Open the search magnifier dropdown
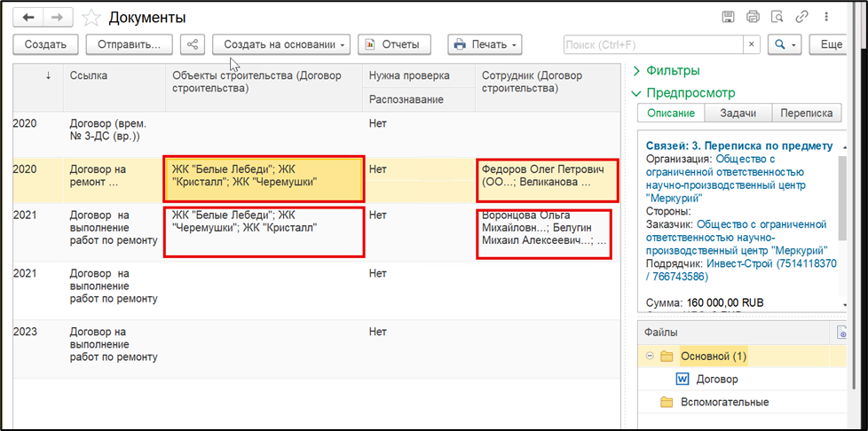This screenshot has height=431, width=868. (785, 45)
